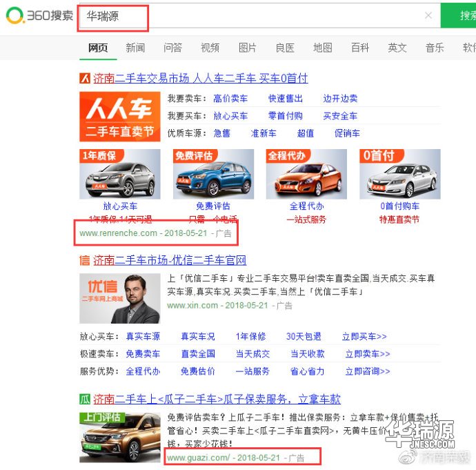Open the 省心省力 link

(308, 371)
